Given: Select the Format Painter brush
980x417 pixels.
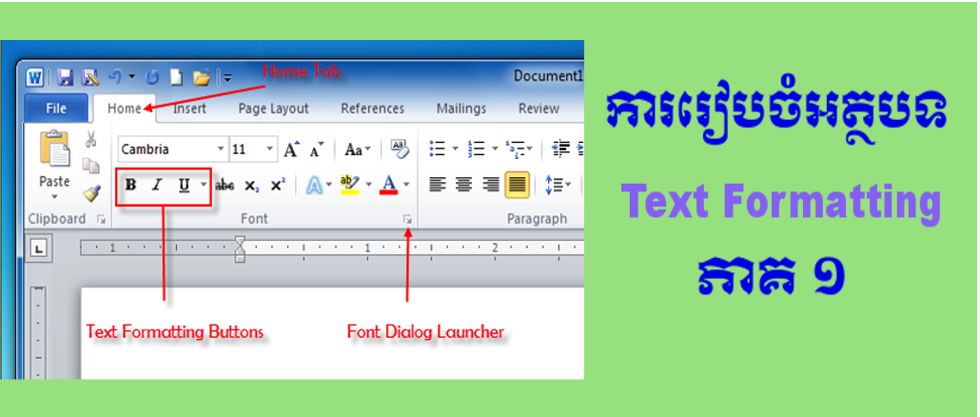Looking at the screenshot, I should [x=92, y=194].
